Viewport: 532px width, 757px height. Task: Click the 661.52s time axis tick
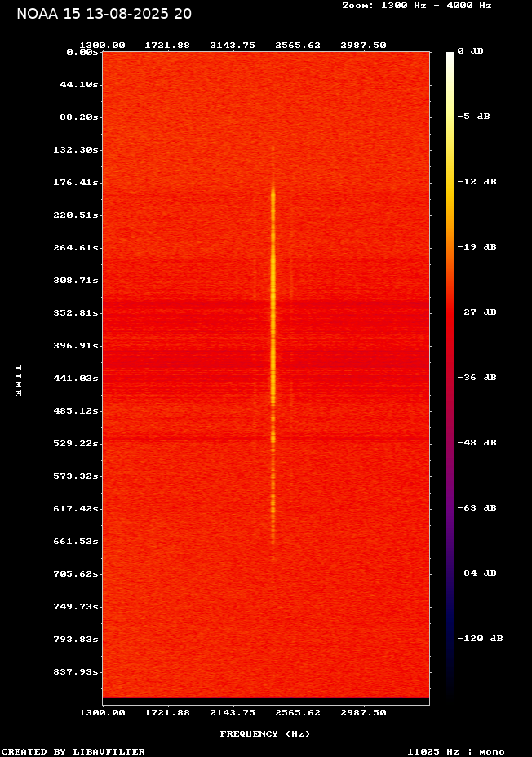(x=78, y=542)
